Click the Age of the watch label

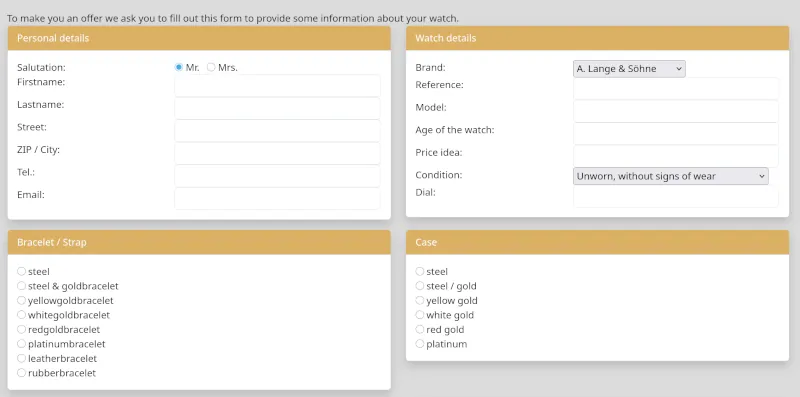click(455, 130)
